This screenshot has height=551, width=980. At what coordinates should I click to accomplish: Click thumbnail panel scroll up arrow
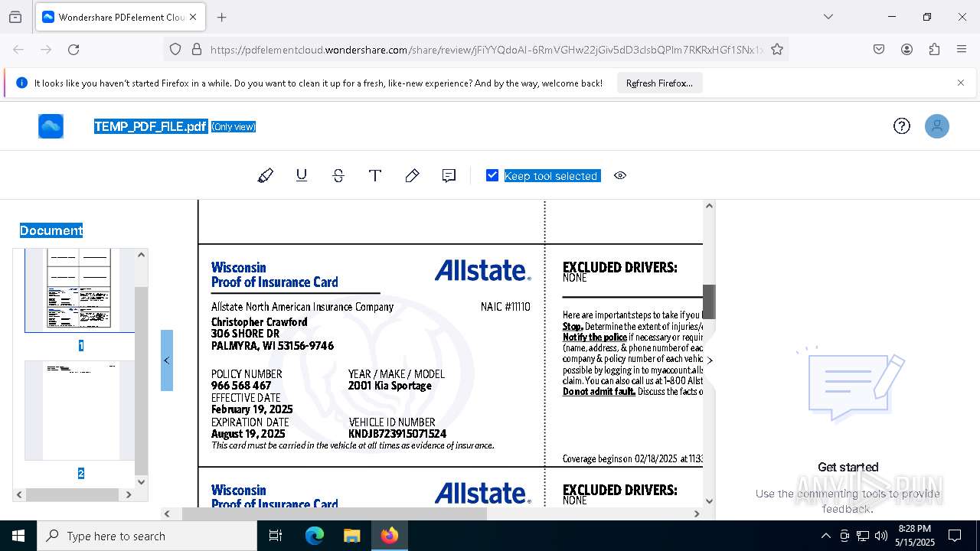[141, 255]
